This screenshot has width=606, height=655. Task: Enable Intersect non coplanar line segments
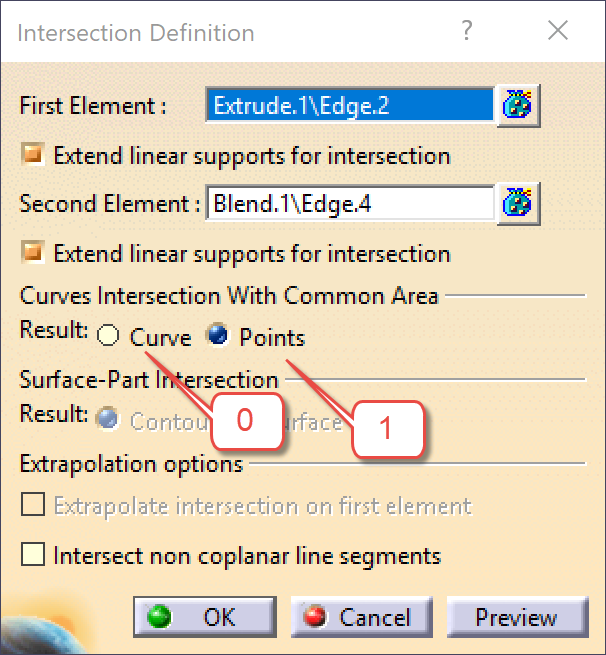(33, 554)
